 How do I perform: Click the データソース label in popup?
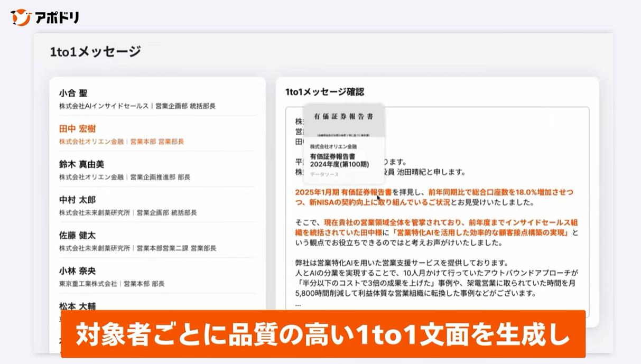324,174
